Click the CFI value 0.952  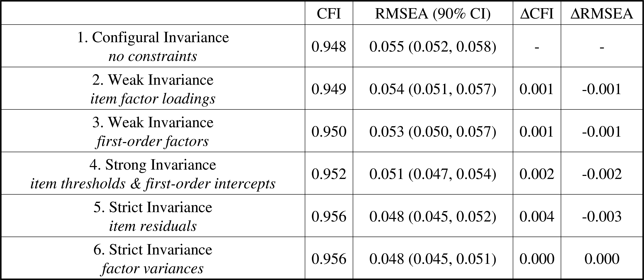point(329,174)
